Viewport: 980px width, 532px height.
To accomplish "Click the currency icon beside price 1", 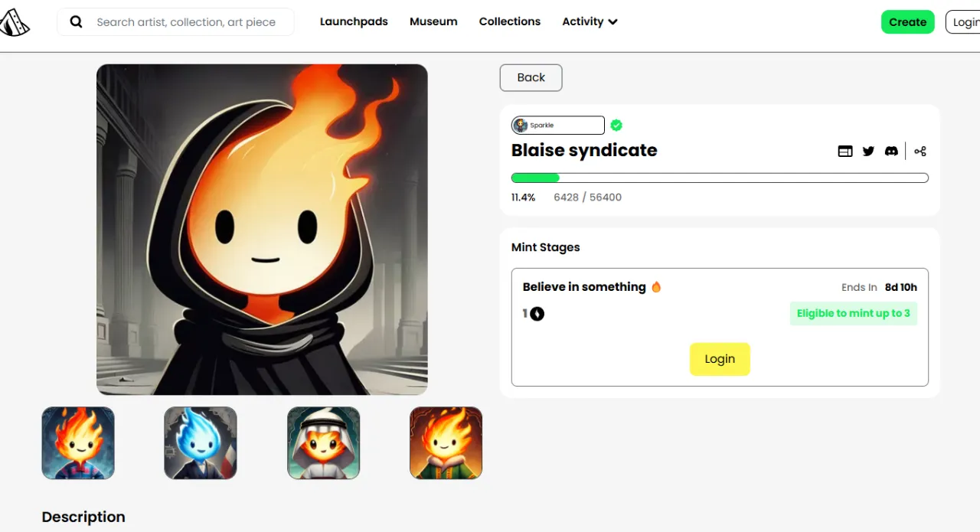I will [537, 313].
